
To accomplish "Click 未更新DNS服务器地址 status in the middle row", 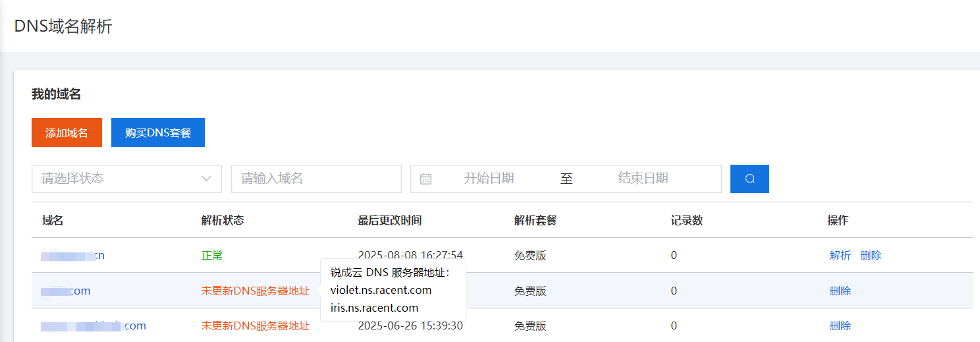I will (255, 291).
